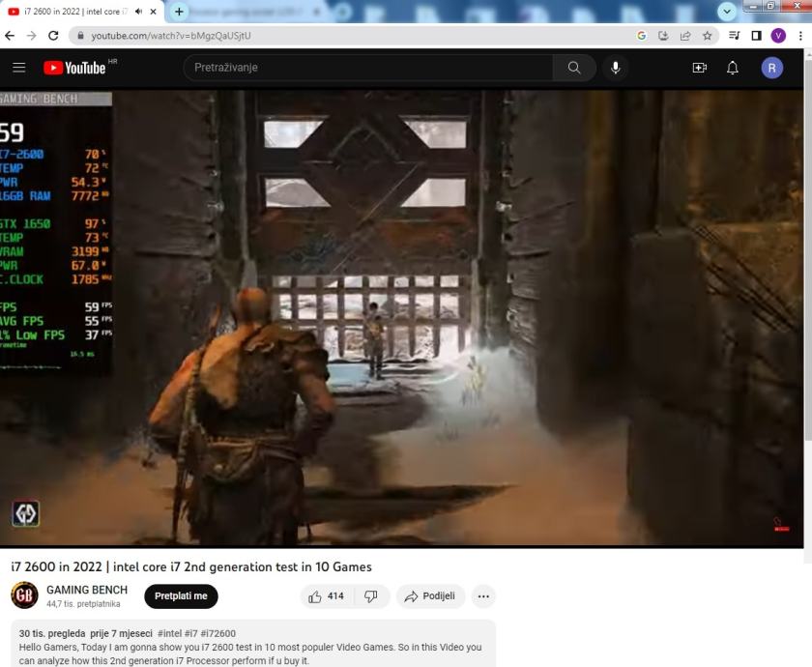Open the YouTube hamburger guide menu
812x667 pixels.
(x=19, y=68)
